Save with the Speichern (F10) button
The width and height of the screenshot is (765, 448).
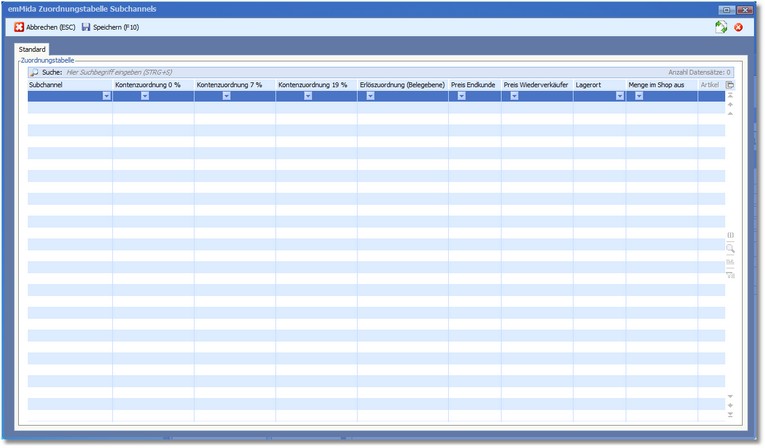[x=110, y=27]
